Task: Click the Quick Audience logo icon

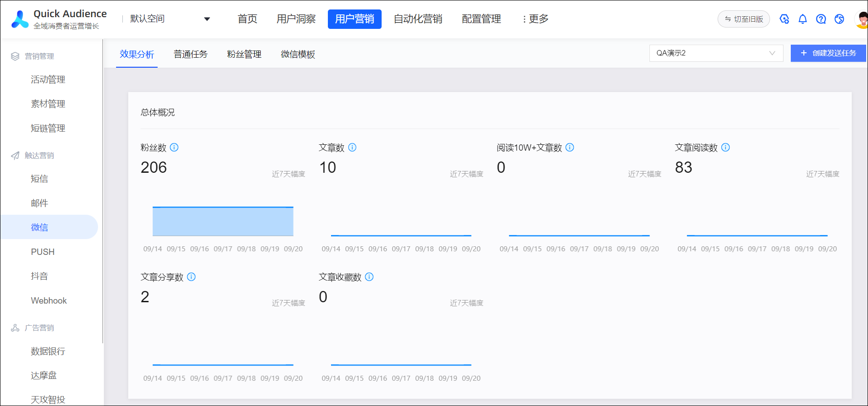Action: [20, 19]
